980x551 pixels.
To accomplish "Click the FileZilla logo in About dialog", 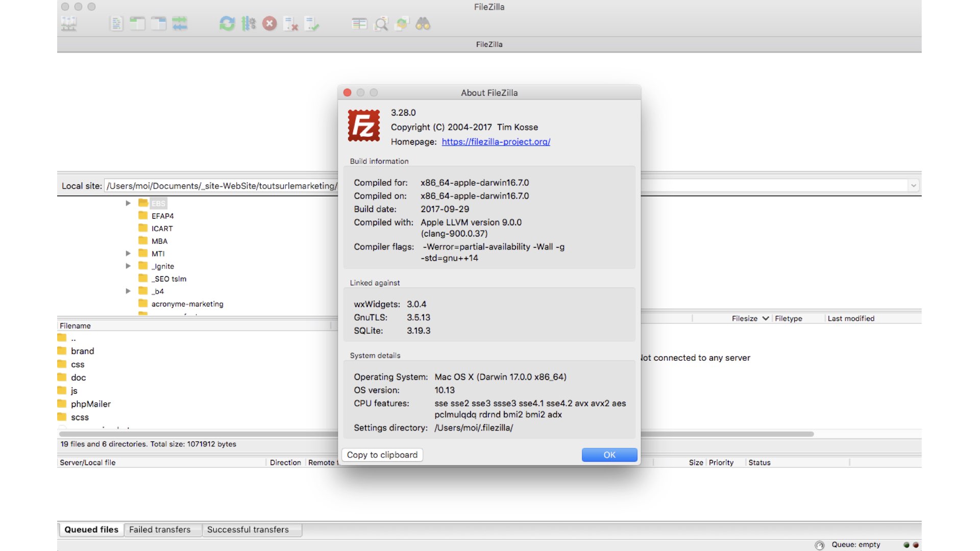I will click(364, 126).
